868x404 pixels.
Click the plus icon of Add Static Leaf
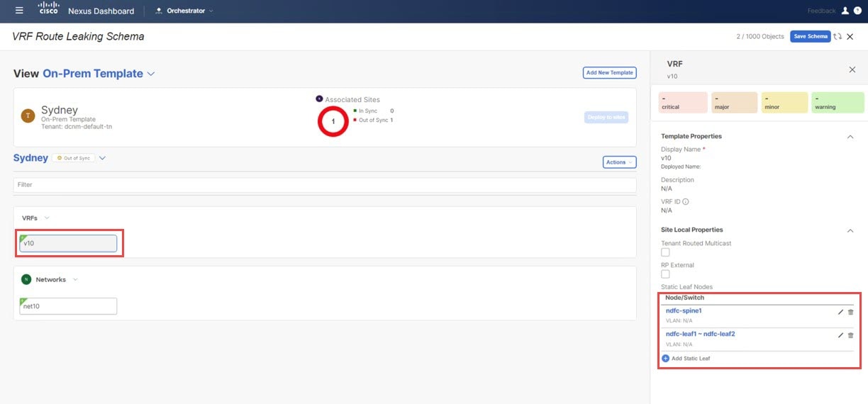click(x=665, y=359)
